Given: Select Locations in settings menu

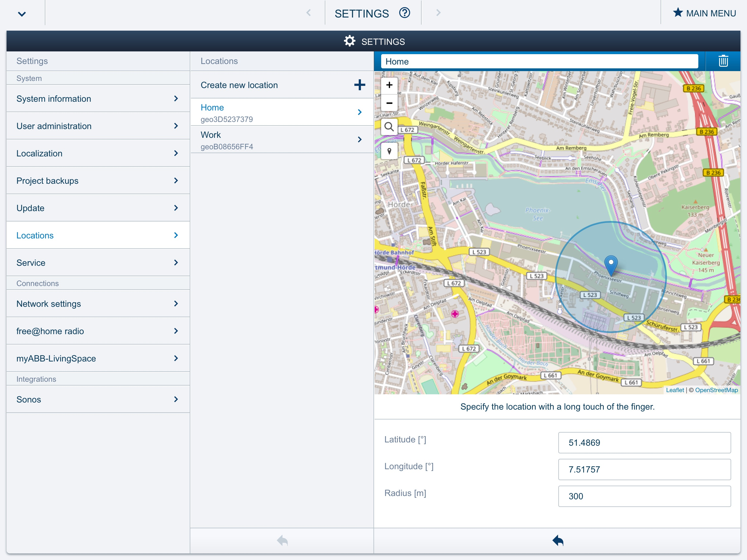Looking at the screenshot, I should 98,235.
